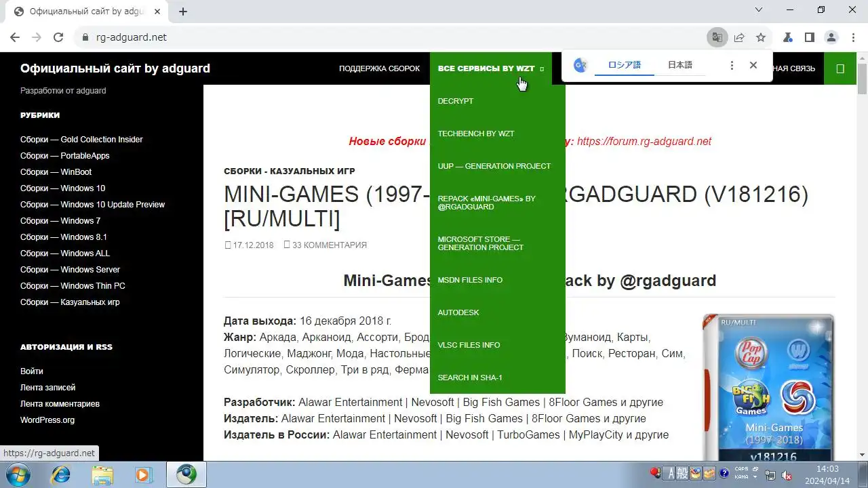Open translate popup options menu

[732, 65]
